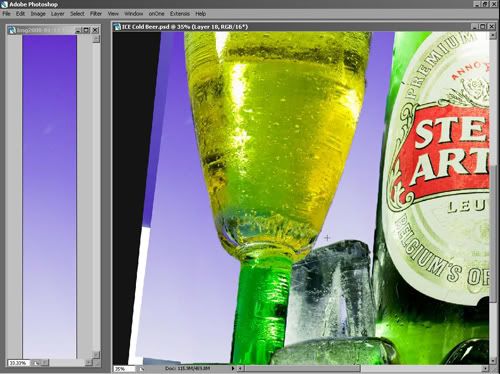This screenshot has height=374, width=500.
Task: Maximize the ICE Cold Beer.psd document window
Action: (483, 27)
